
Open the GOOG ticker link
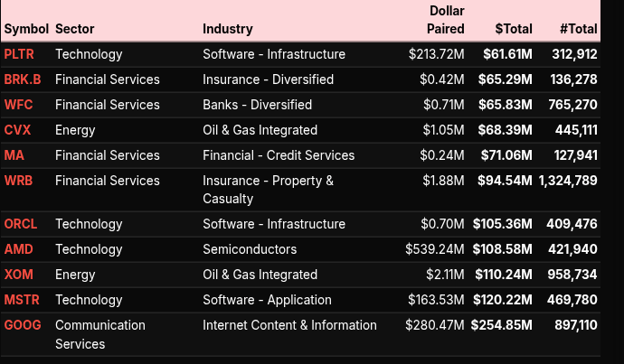point(23,325)
